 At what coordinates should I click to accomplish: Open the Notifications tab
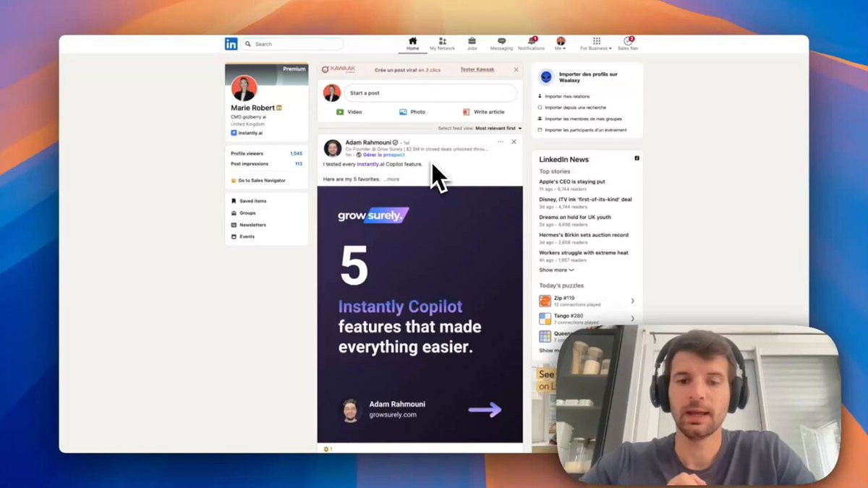click(531, 44)
